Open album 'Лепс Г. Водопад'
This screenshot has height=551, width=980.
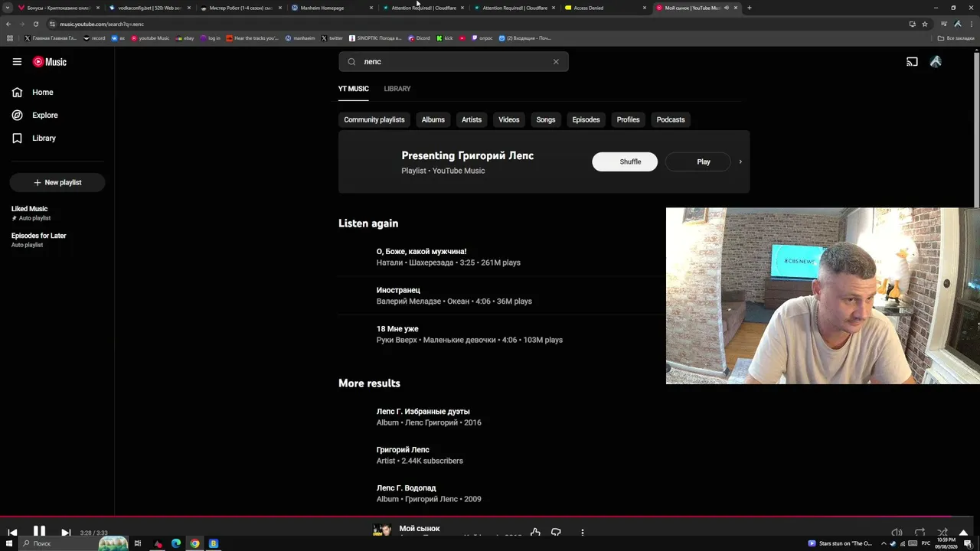point(406,488)
